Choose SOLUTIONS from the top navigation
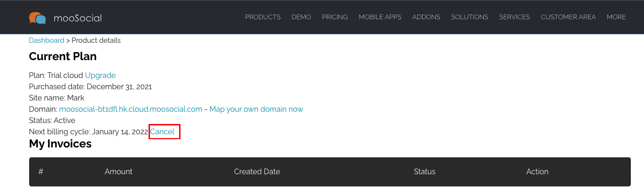 pos(470,17)
